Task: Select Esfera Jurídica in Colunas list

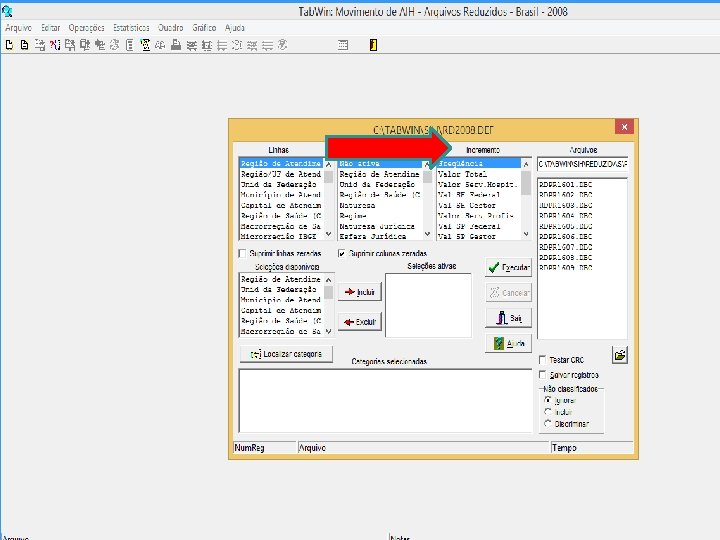Action: [379, 236]
